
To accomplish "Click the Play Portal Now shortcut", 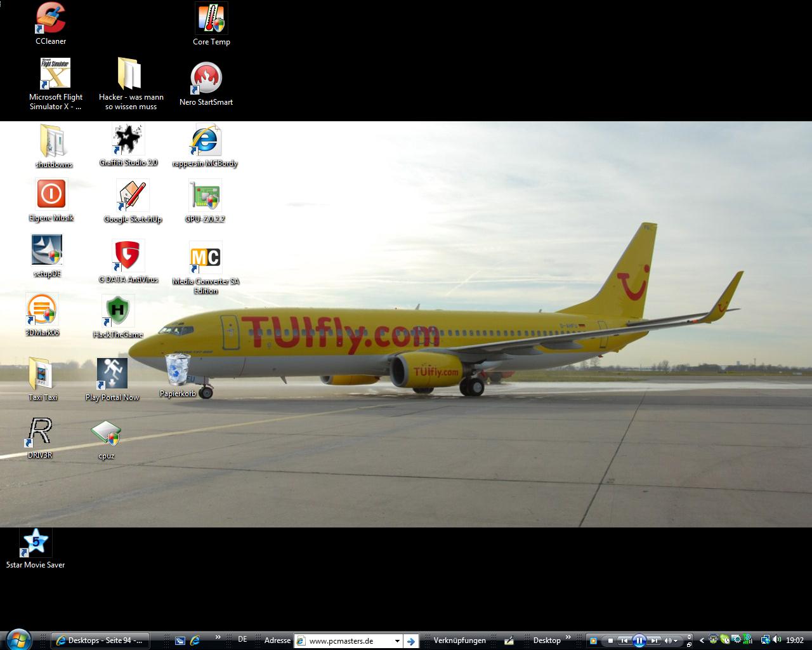I will 112,380.
